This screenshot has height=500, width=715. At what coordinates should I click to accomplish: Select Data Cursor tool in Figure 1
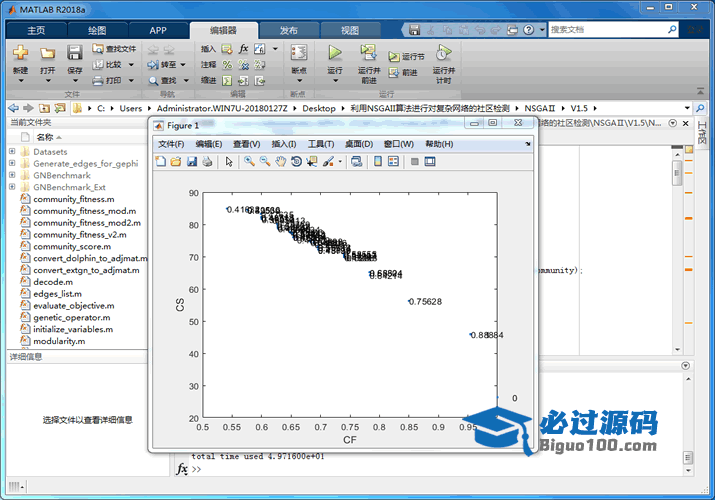tap(312, 161)
